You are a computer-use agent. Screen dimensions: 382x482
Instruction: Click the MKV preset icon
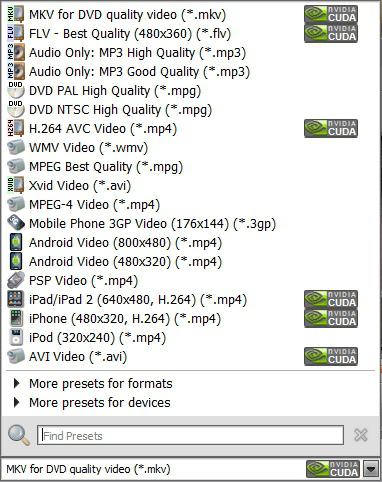(16, 14)
